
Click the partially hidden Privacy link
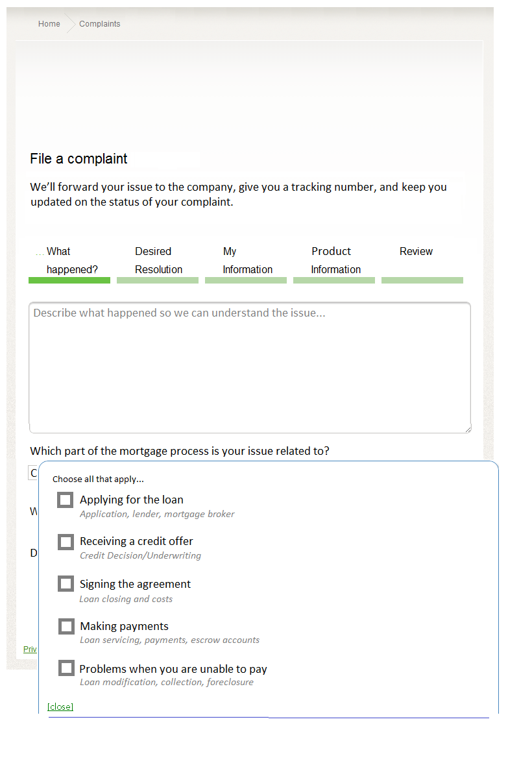pos(30,649)
